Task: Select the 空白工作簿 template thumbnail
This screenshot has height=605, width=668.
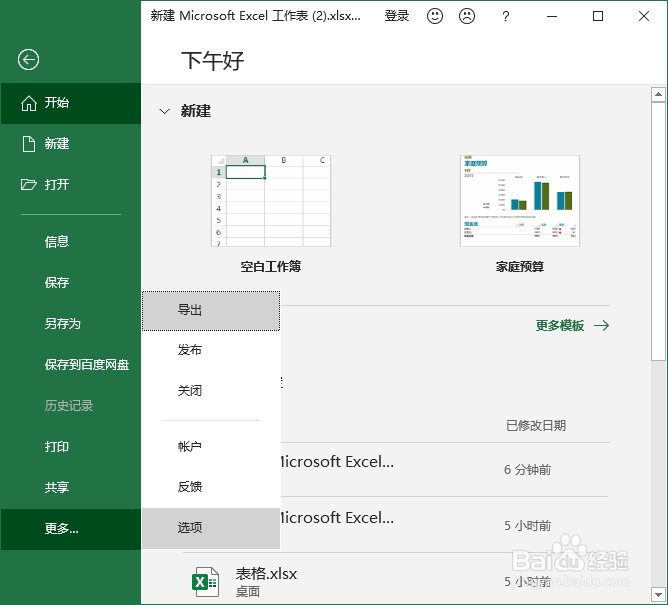Action: click(x=271, y=201)
